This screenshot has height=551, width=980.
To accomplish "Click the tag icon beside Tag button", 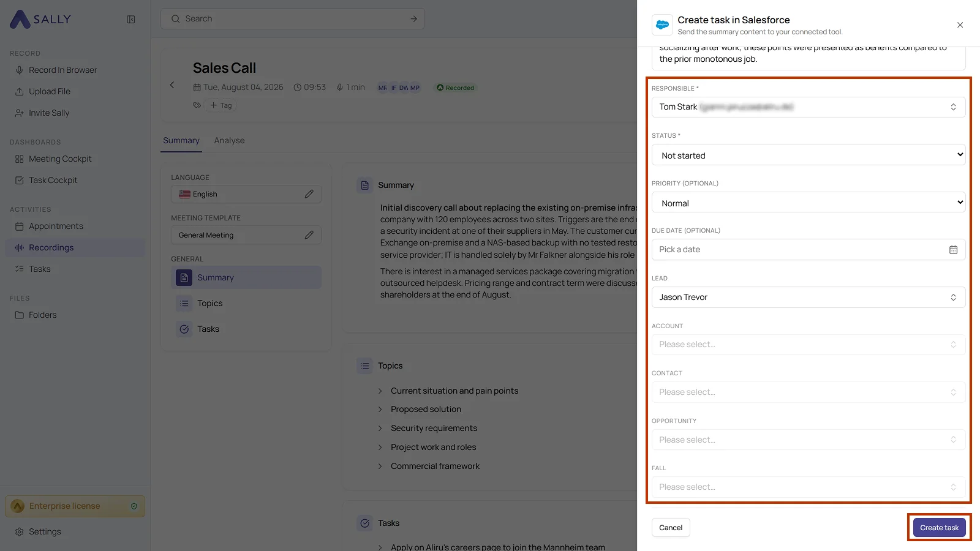I will click(197, 105).
